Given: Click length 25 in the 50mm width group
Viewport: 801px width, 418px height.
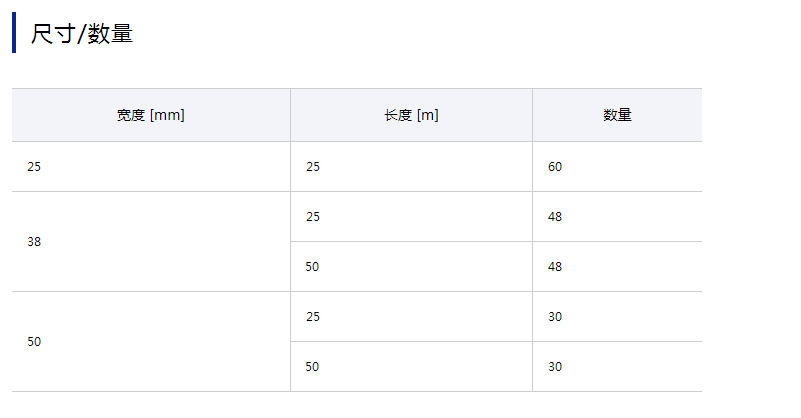Looking at the screenshot, I should click(313, 317).
